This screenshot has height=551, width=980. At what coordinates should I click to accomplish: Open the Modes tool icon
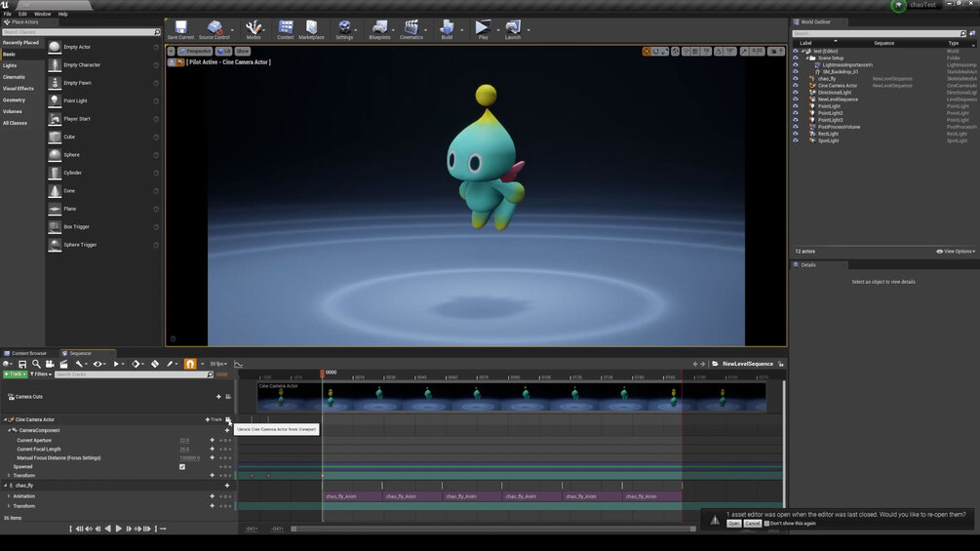(x=254, y=27)
